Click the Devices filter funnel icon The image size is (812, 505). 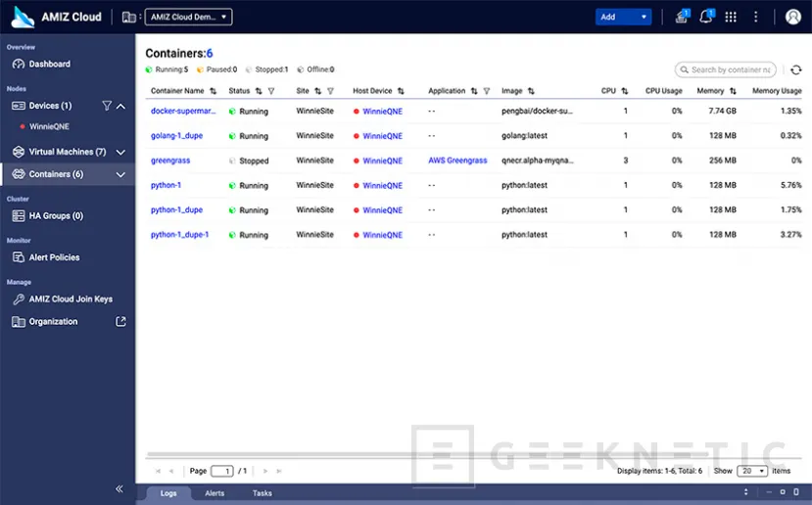[106, 106]
